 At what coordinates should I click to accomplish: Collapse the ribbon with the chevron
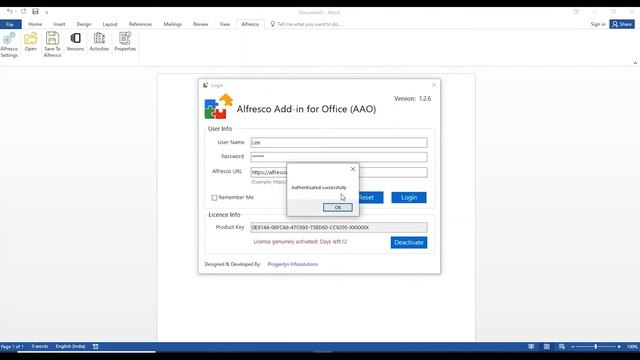click(x=635, y=63)
